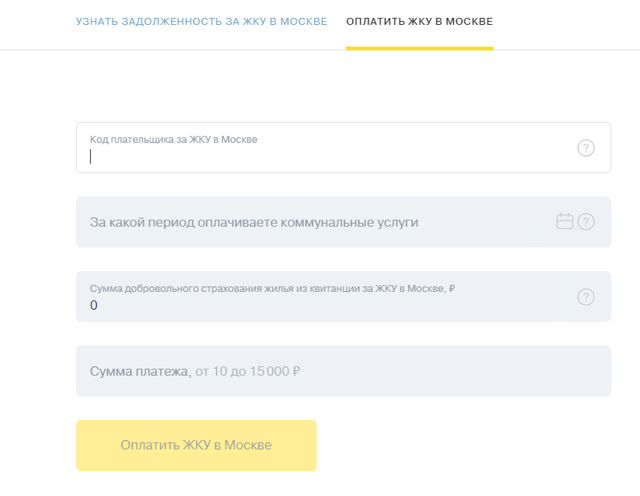Click the help icon in the payment period field
This screenshot has height=496, width=640.
click(x=586, y=222)
